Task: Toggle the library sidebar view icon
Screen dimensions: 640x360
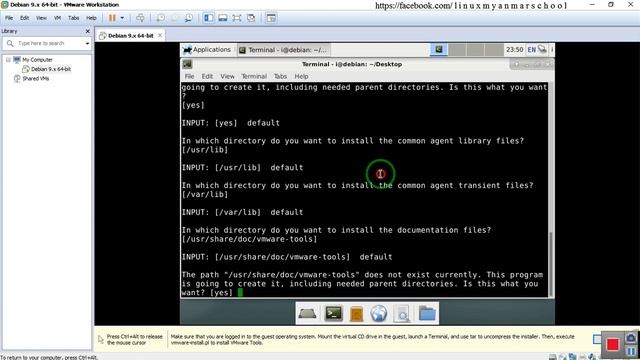Action: (209, 18)
